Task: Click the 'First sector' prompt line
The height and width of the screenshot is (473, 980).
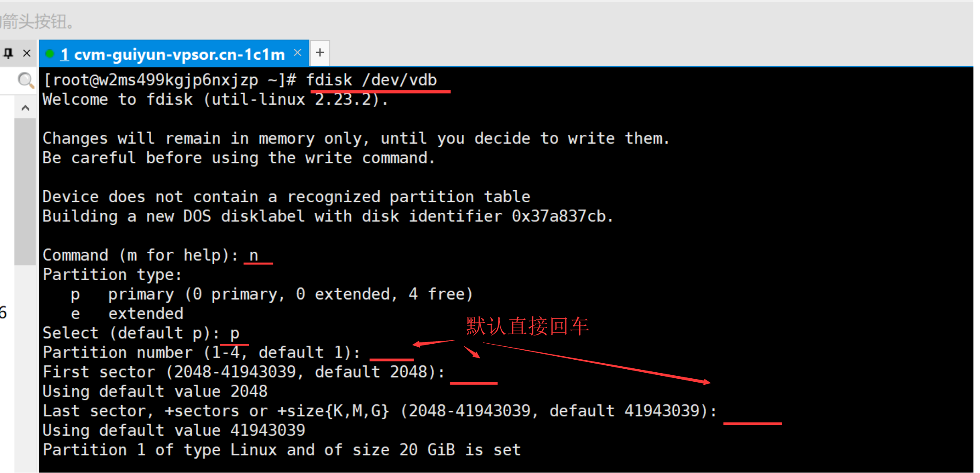Action: point(244,372)
